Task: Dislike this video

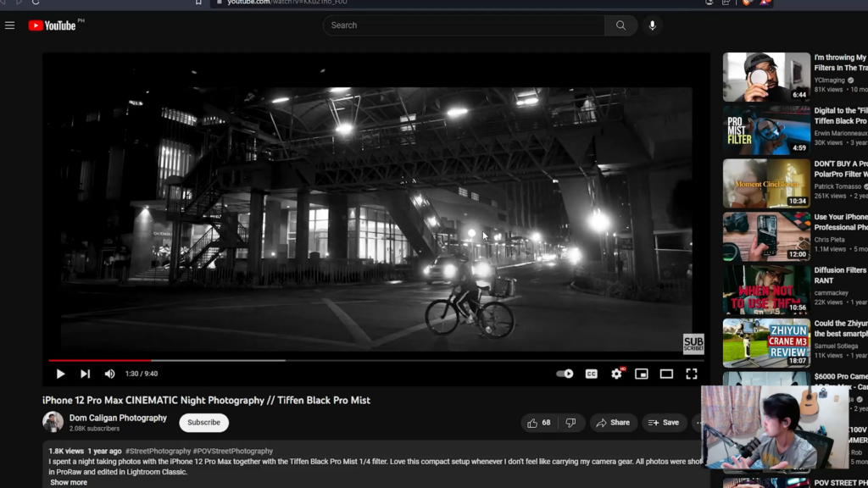Action: click(x=570, y=423)
